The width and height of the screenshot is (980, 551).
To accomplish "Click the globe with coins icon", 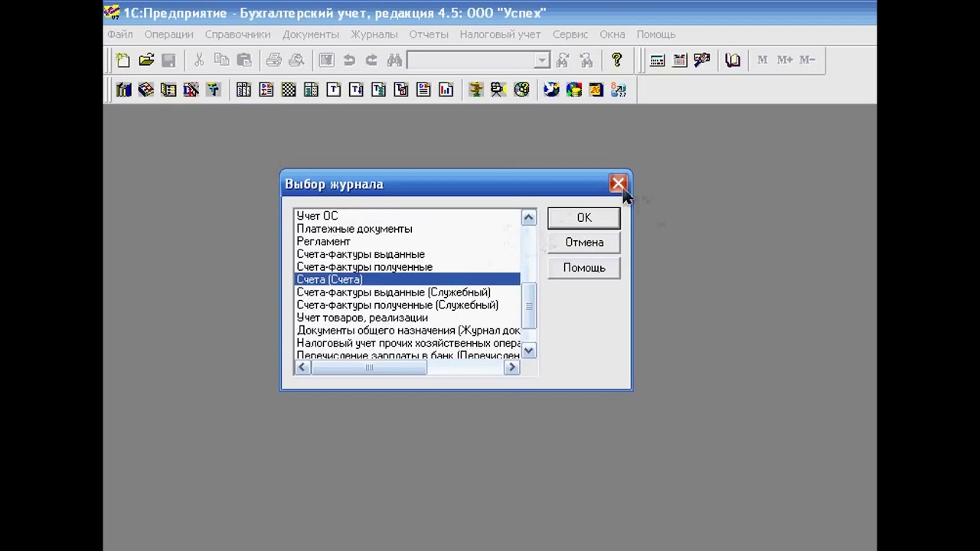I will (x=573, y=90).
